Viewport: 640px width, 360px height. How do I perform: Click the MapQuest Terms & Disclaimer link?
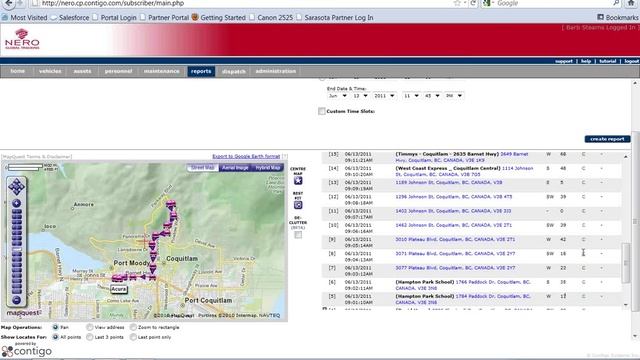tap(36, 156)
